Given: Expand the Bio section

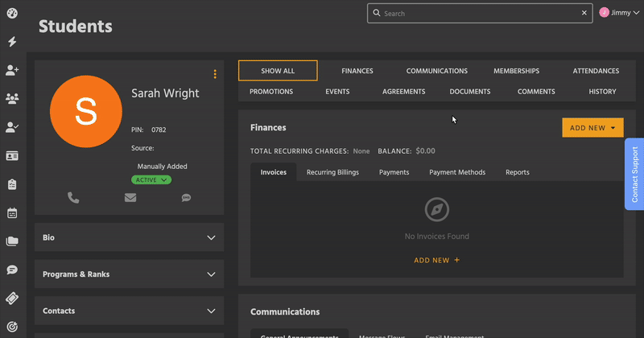Looking at the screenshot, I should 130,237.
